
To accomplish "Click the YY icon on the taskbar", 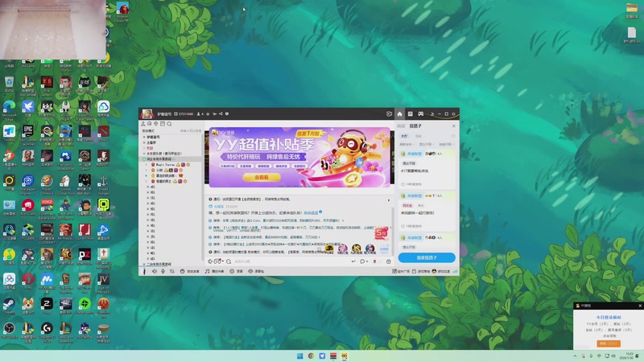I will click(345, 356).
